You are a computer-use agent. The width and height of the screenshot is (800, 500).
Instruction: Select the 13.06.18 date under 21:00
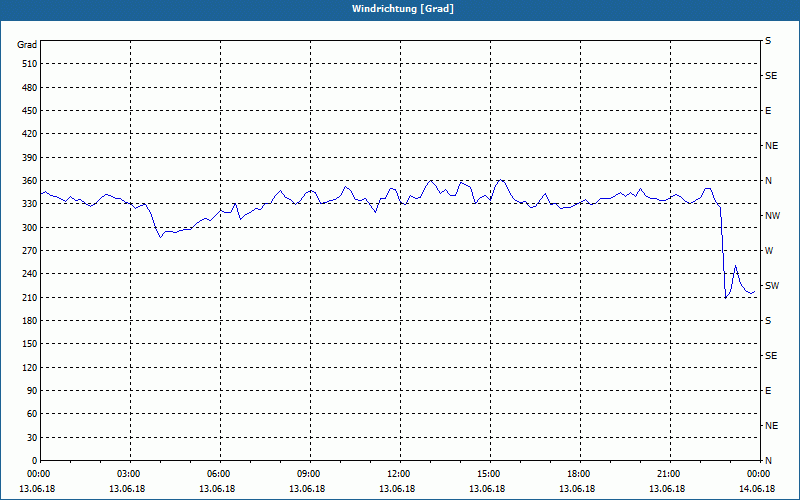pyautogui.click(x=667, y=489)
